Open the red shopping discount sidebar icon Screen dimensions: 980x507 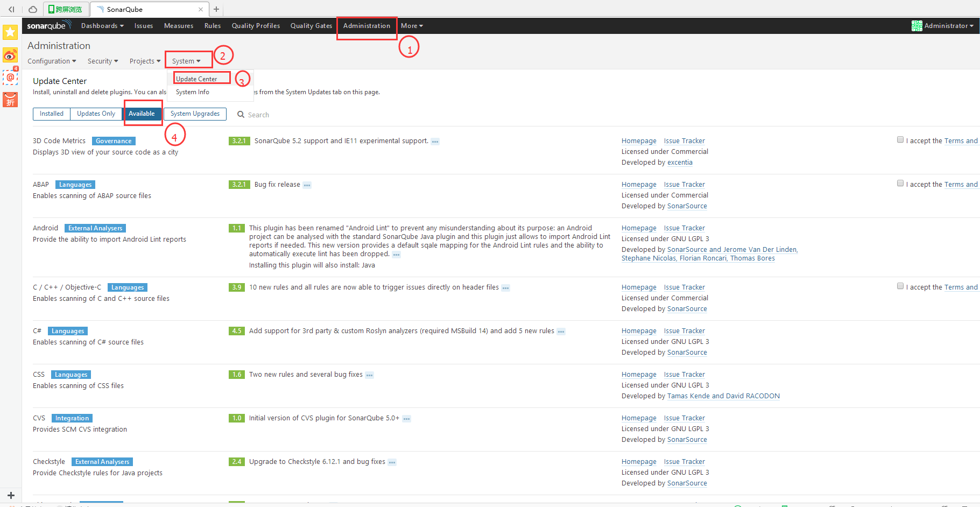[x=10, y=100]
